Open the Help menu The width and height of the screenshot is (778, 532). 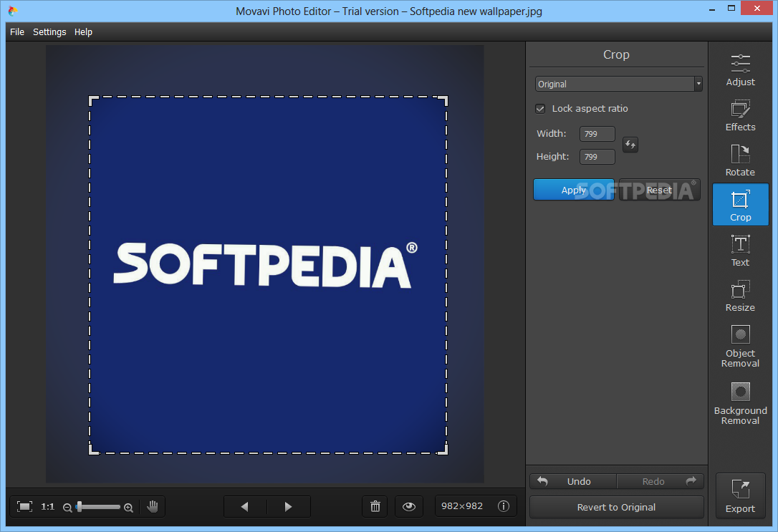click(x=83, y=32)
